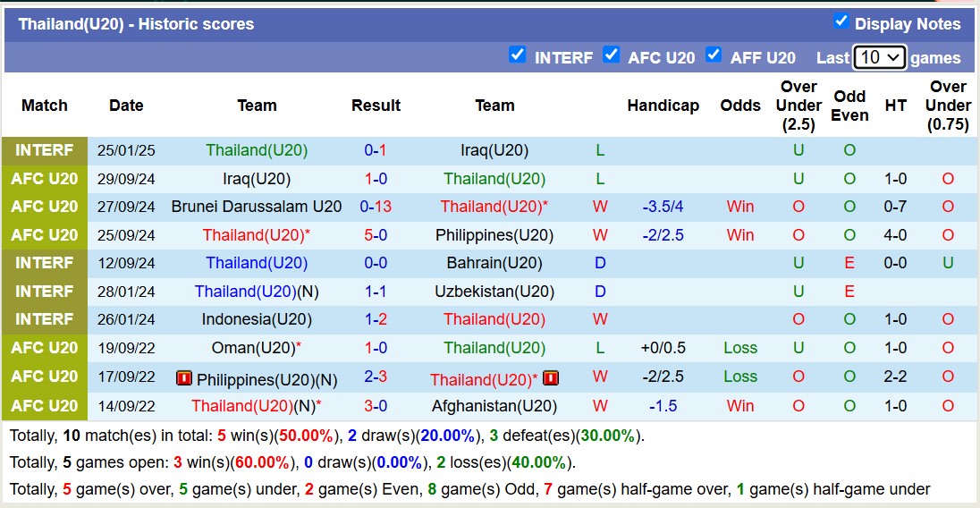Image resolution: width=980 pixels, height=508 pixels.
Task: Open the Oman(U20) team link
Action: (x=252, y=348)
